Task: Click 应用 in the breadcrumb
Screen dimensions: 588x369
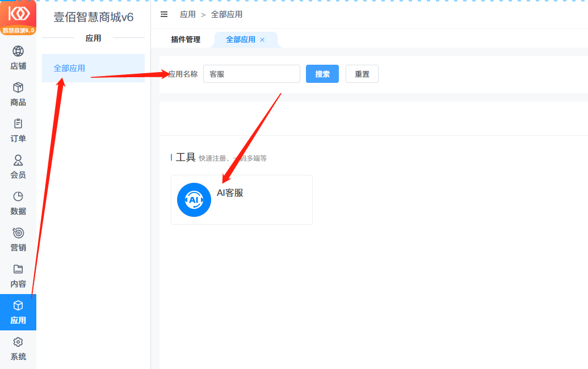Action: click(x=188, y=14)
